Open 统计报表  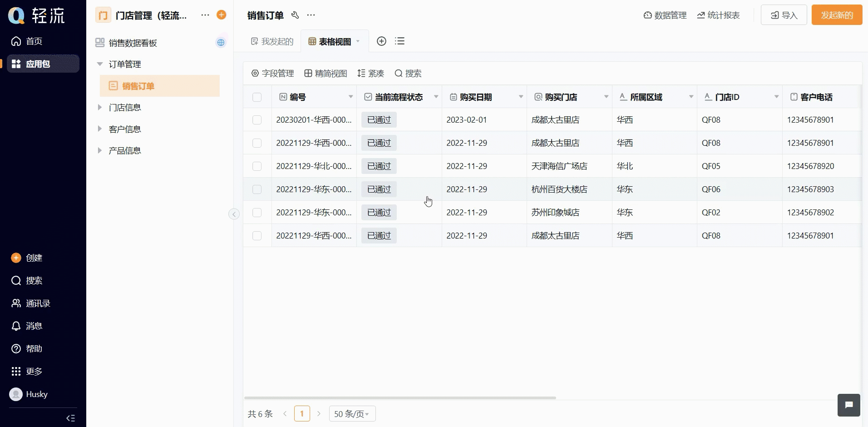(719, 15)
